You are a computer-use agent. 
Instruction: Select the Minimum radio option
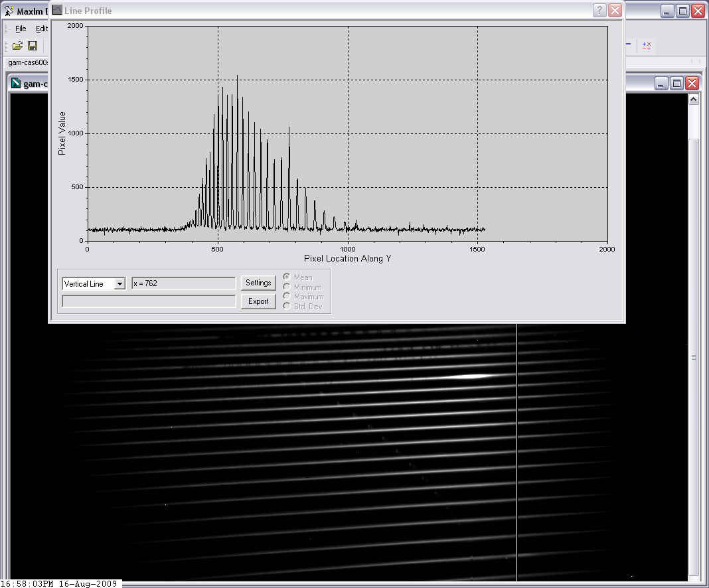click(x=287, y=287)
